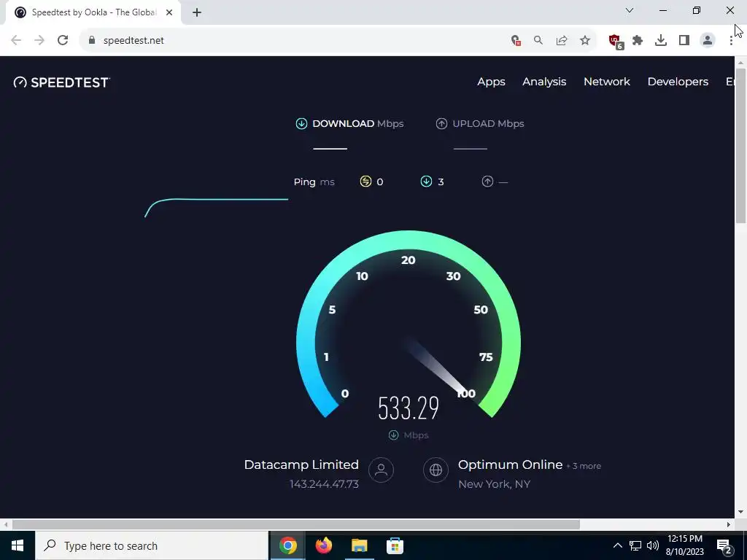Click the small download icon under the speed value

tap(393, 435)
